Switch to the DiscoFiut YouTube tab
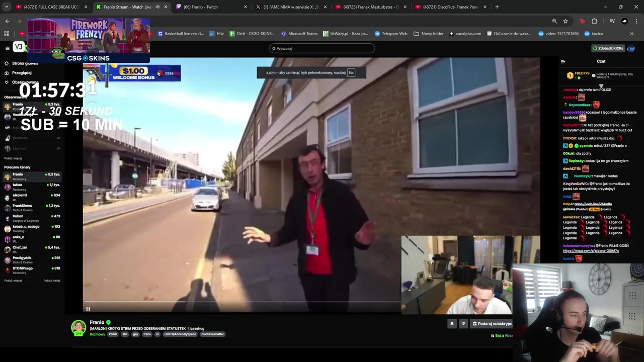Screen dimensions: 644x362 (x=451, y=7)
